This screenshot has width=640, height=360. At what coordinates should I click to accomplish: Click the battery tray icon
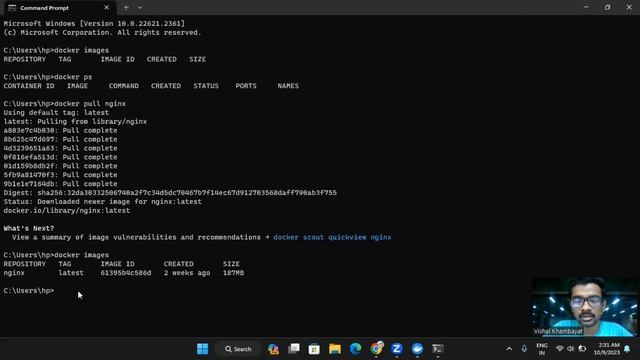pos(582,349)
